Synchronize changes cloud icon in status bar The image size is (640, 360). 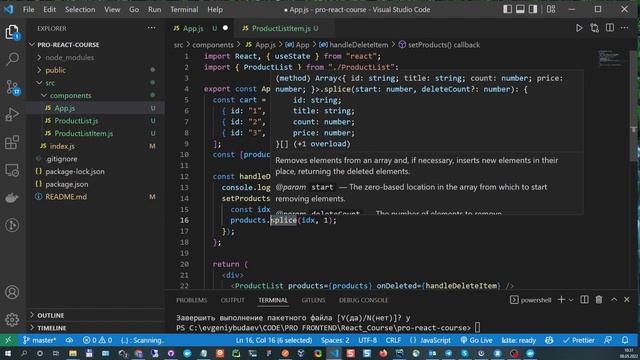click(x=69, y=340)
